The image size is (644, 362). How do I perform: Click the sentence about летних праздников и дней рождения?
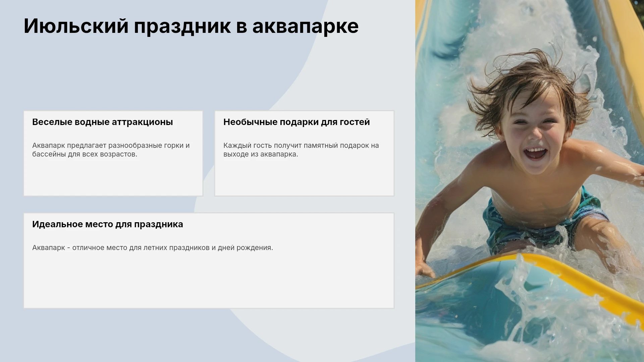coord(153,248)
